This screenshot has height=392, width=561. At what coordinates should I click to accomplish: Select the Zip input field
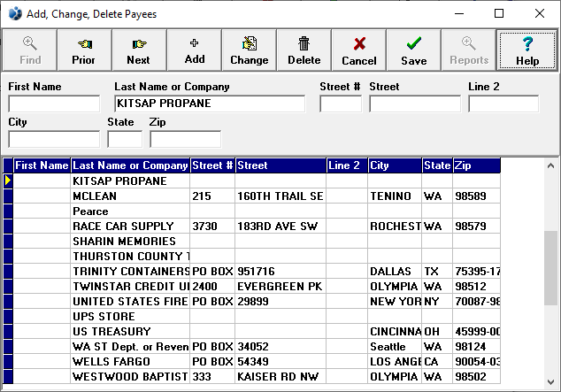185,139
